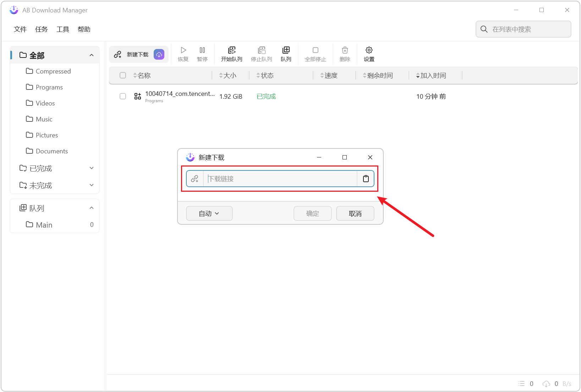Click the status bar active-count list icon
The width and height of the screenshot is (581, 392).
click(x=521, y=383)
